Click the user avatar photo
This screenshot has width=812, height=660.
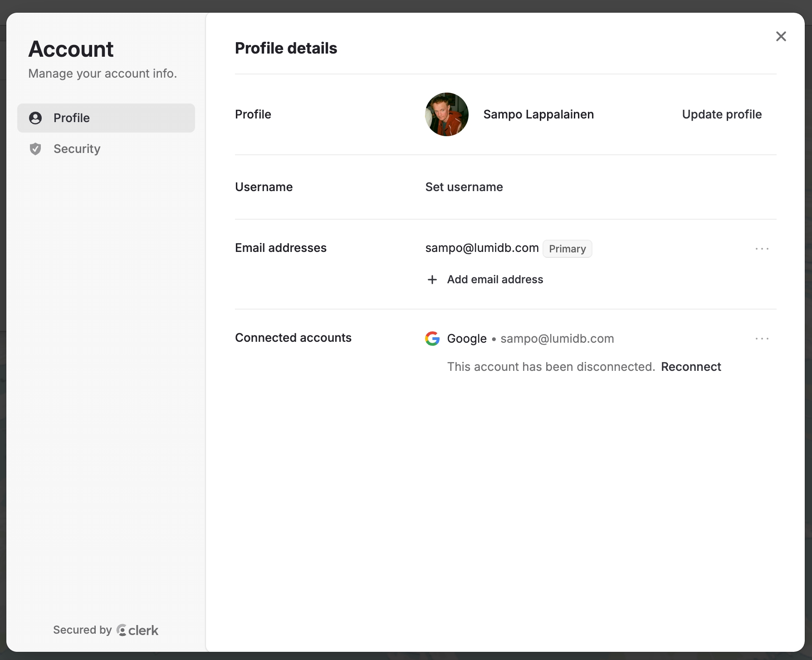click(x=447, y=114)
